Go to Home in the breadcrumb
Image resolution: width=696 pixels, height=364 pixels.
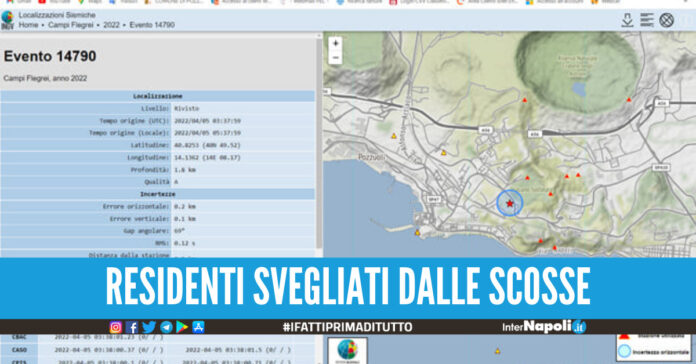click(x=28, y=25)
